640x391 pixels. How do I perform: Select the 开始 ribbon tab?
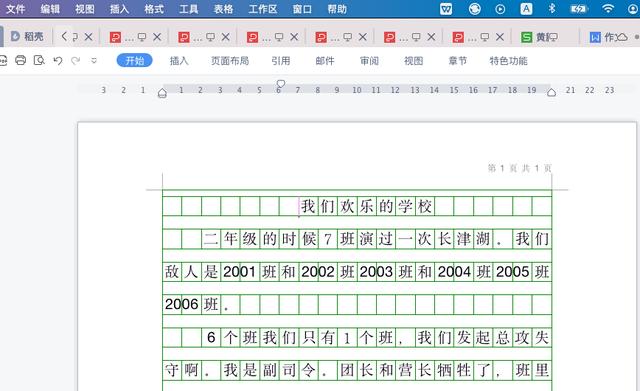pos(135,60)
